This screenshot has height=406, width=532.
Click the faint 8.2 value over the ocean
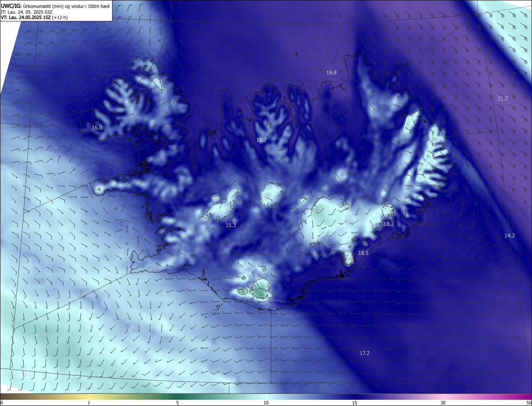(47, 335)
